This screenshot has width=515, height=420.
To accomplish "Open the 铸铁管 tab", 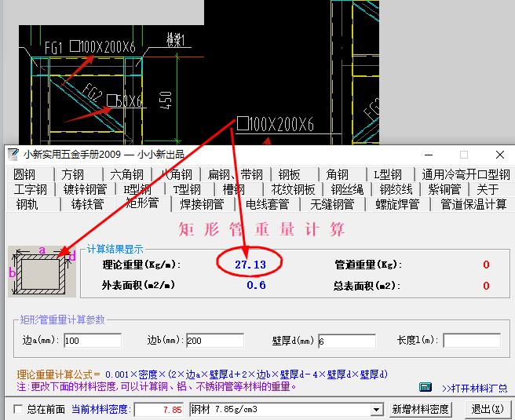I will pyautogui.click(x=88, y=204).
